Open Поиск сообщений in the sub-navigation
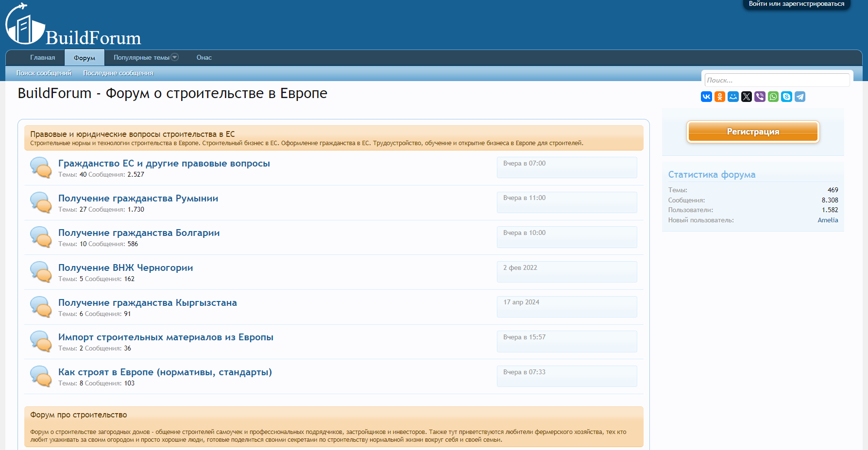Image resolution: width=868 pixels, height=450 pixels. 44,73
